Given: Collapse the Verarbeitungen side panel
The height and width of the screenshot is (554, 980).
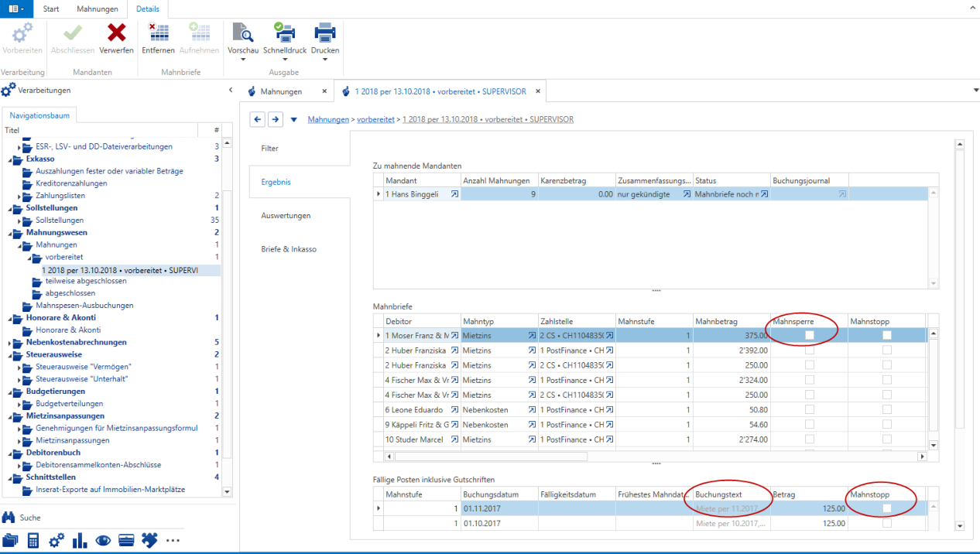Looking at the screenshot, I should pyautogui.click(x=230, y=91).
